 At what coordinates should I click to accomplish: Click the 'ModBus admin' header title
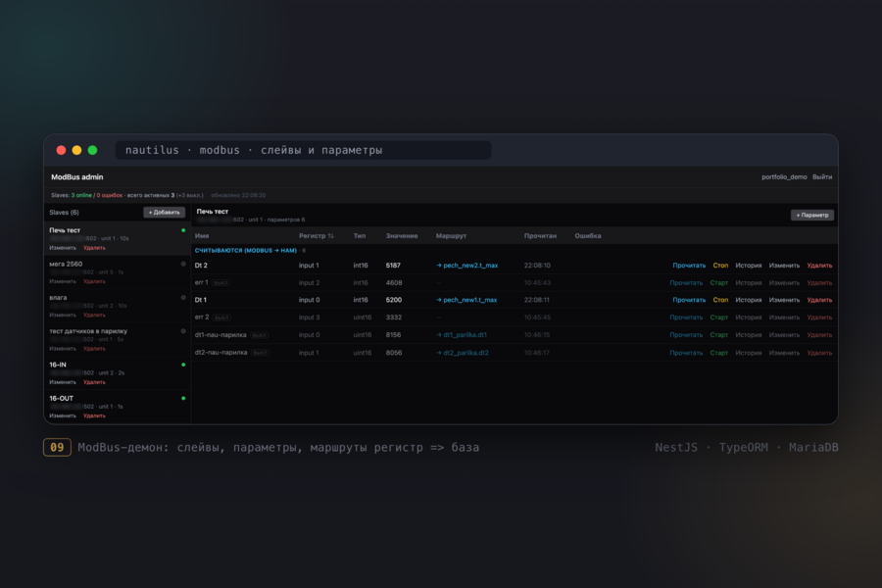[77, 176]
